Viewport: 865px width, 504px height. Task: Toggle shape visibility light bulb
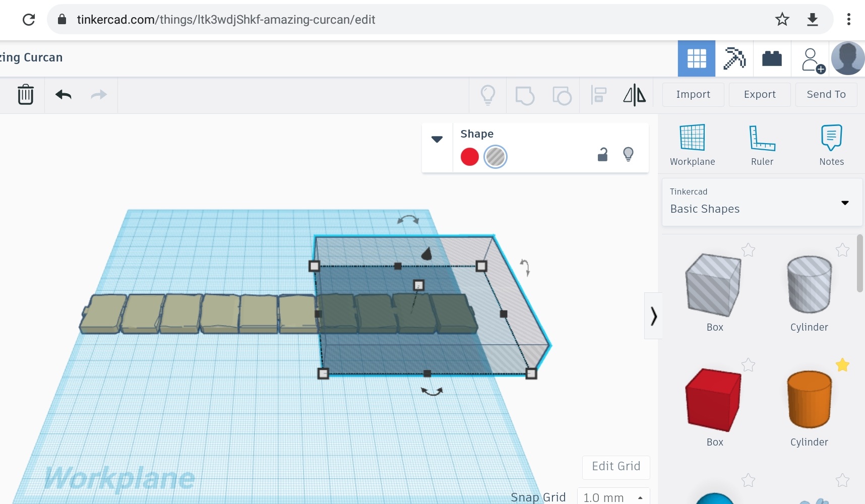point(628,154)
